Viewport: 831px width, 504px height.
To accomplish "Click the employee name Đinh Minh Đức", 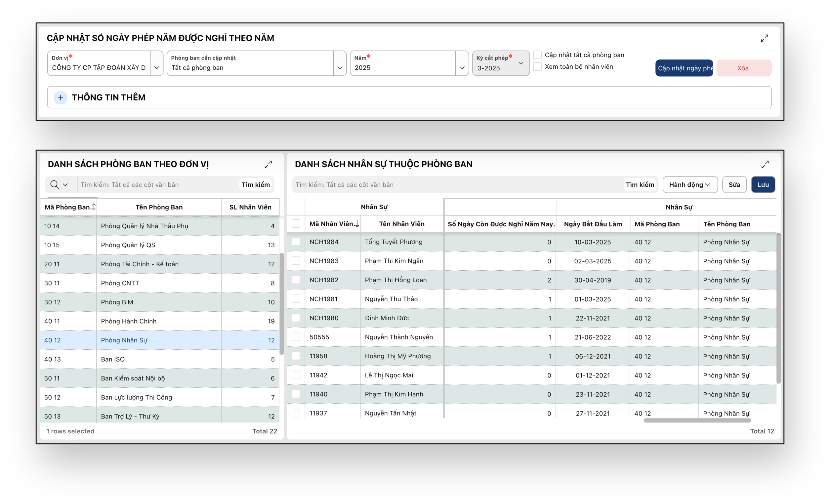I will coord(387,318).
